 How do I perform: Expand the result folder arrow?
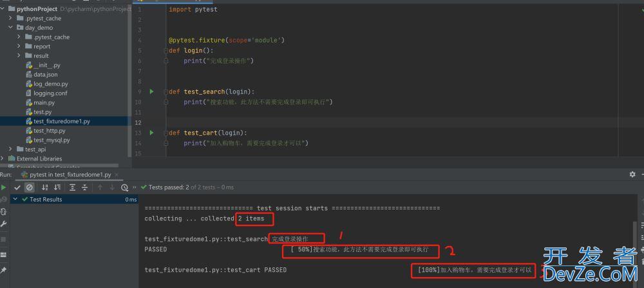[x=19, y=55]
